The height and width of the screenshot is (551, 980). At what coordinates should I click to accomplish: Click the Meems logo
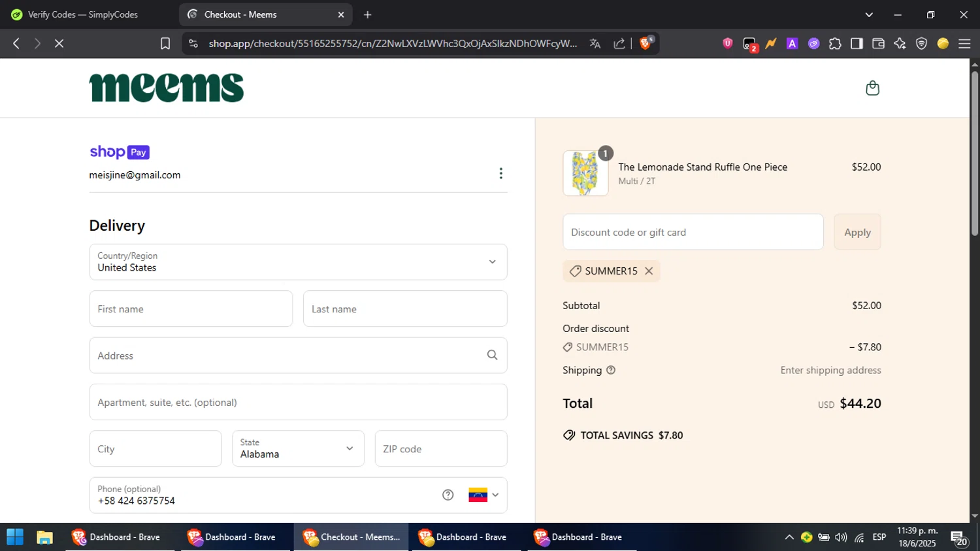tap(166, 88)
